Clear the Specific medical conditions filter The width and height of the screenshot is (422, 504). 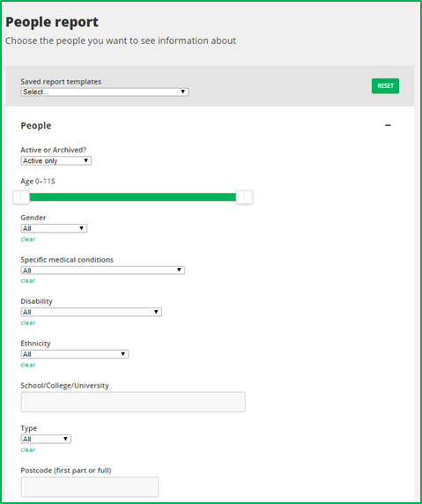point(28,280)
